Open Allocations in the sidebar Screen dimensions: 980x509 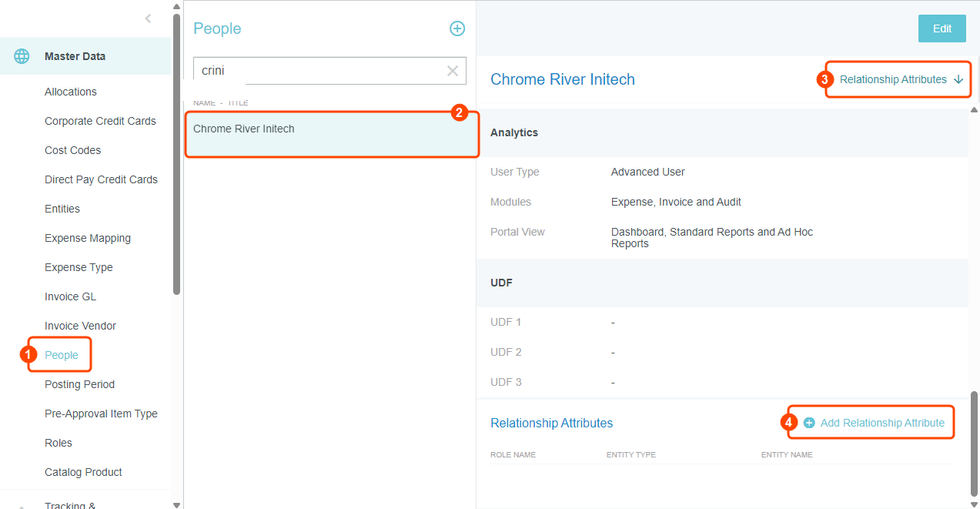(71, 92)
